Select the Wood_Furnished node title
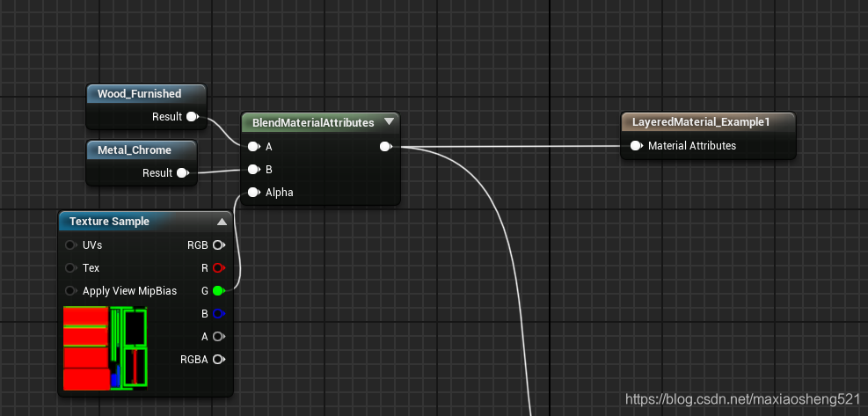 pyautogui.click(x=140, y=93)
